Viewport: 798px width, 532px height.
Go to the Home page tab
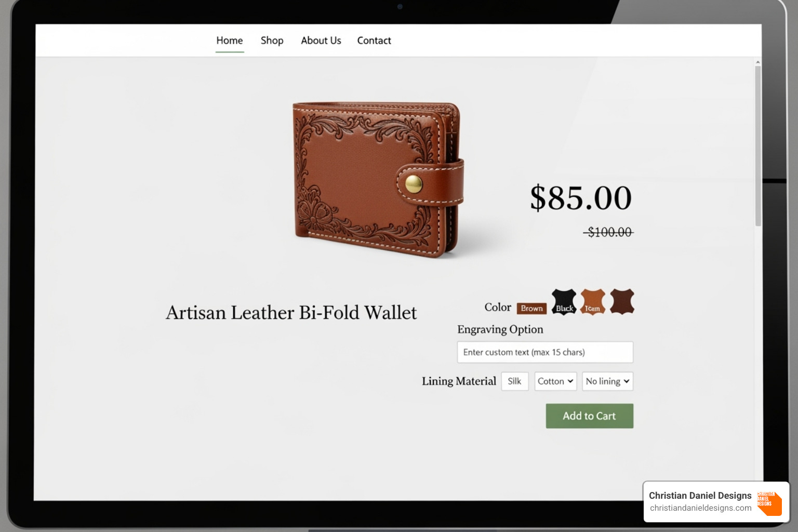(x=230, y=41)
